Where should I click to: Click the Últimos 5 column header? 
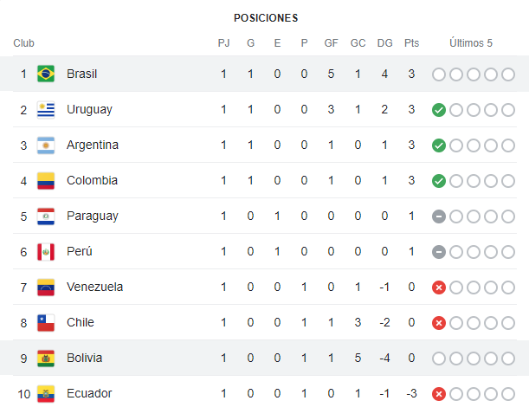pos(471,43)
